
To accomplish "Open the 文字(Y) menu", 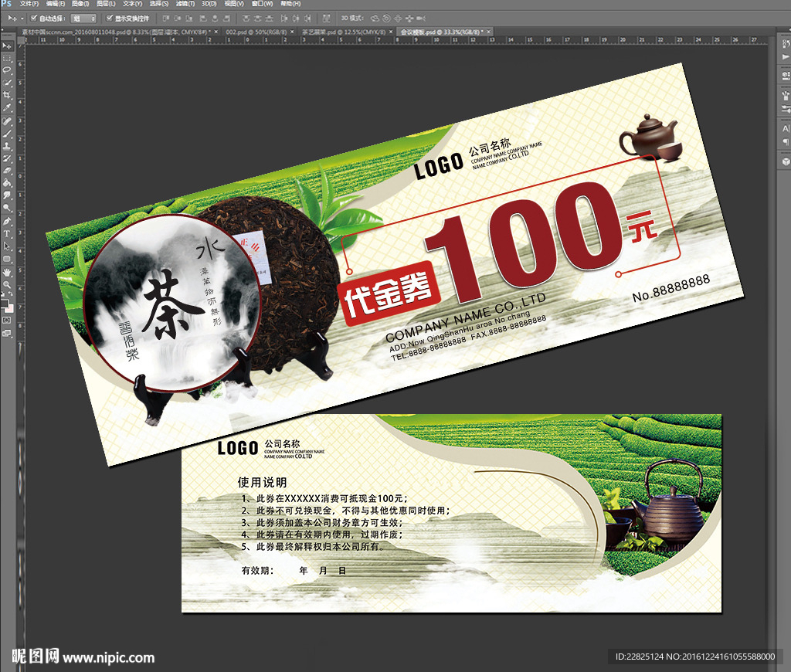I will click(133, 4).
